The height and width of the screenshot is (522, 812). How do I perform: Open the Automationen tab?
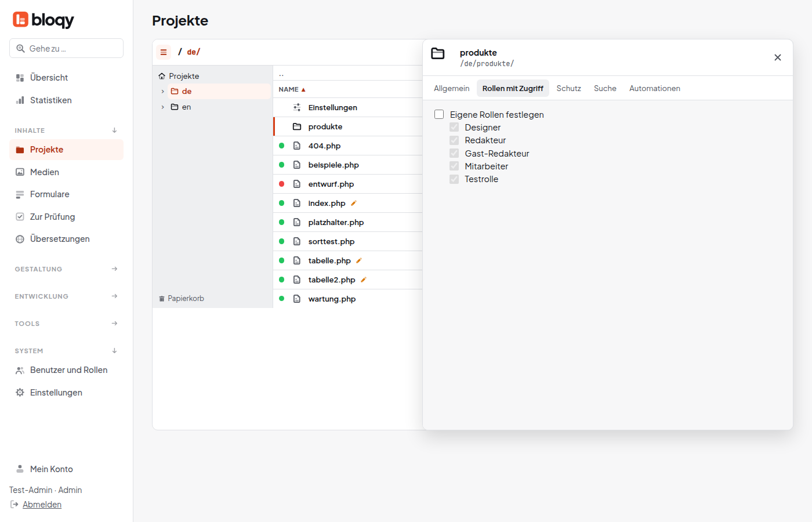(655, 88)
